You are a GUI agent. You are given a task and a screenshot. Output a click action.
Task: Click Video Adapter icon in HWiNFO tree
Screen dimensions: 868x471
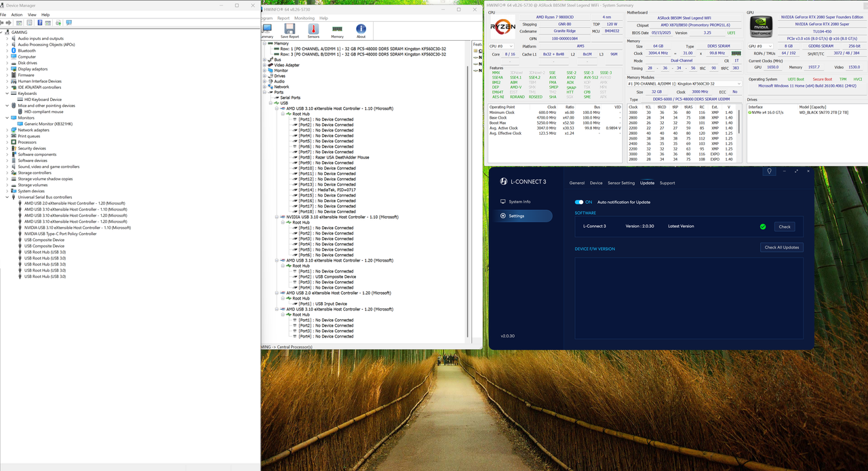(x=271, y=65)
